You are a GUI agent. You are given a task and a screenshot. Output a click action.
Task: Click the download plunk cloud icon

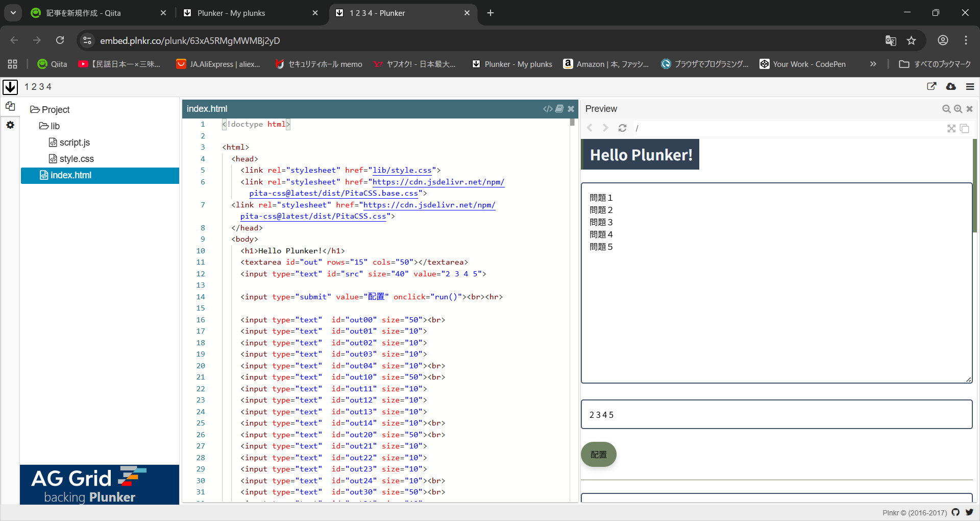950,87
